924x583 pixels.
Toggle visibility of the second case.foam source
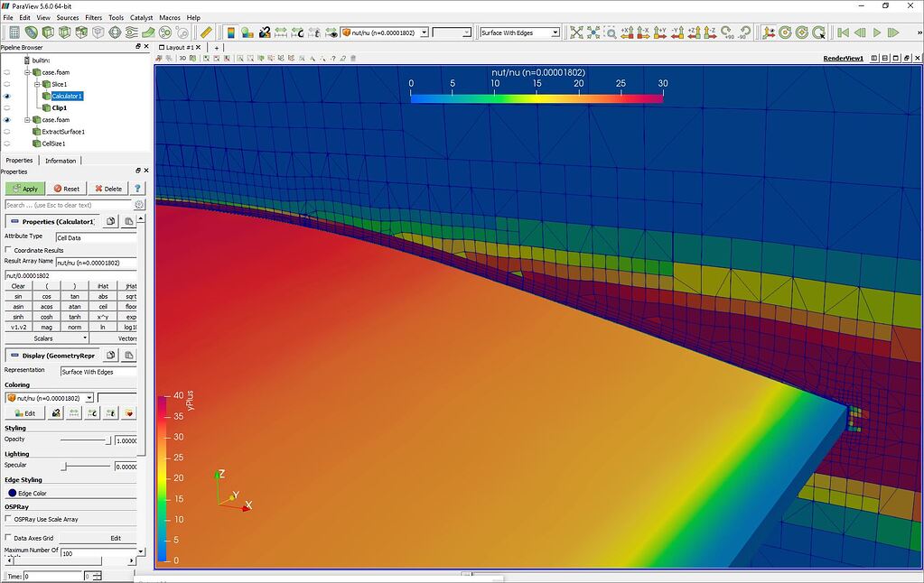tap(7, 119)
